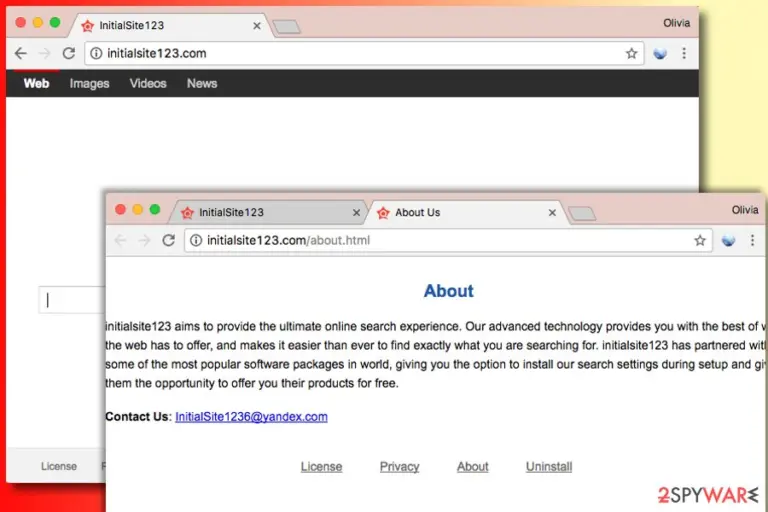Image resolution: width=768 pixels, height=512 pixels.
Task: Open Uninstall link on the About page
Action: click(549, 466)
